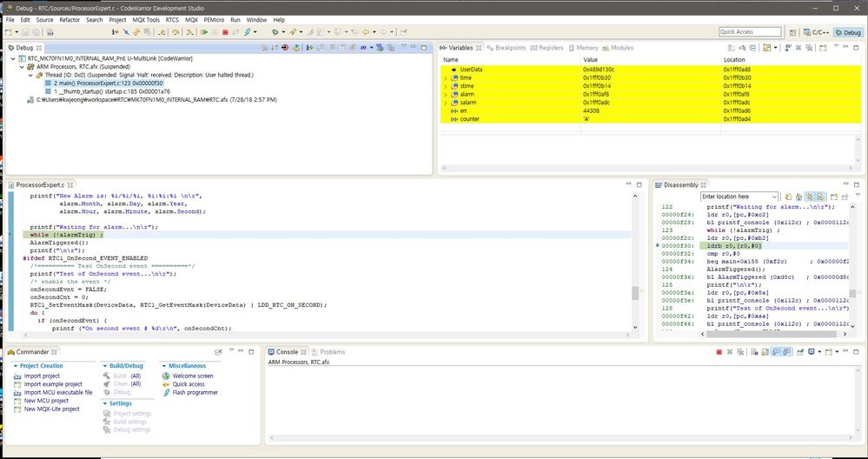Click the New file icon in main toolbar

[9, 32]
